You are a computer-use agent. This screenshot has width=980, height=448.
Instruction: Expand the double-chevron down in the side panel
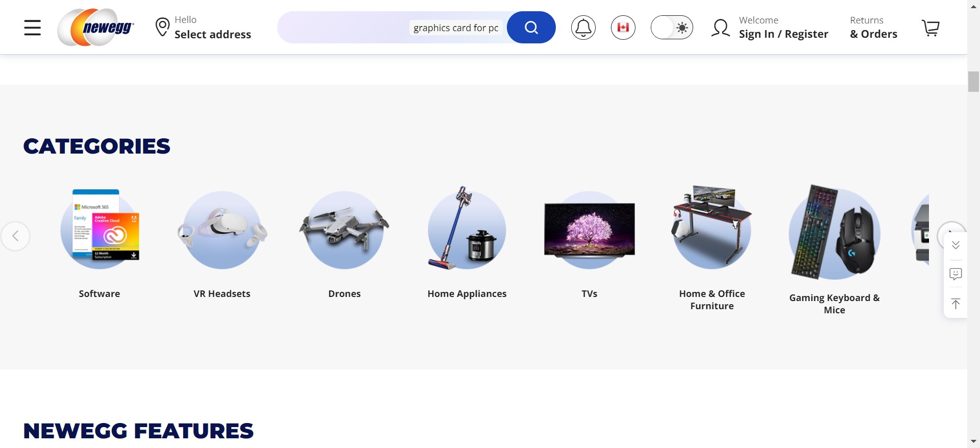pyautogui.click(x=955, y=245)
